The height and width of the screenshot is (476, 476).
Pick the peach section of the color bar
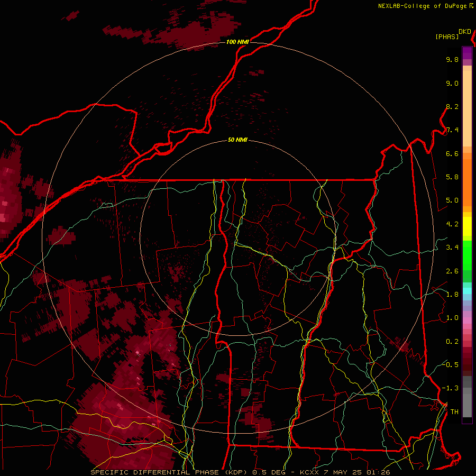click(x=467, y=108)
